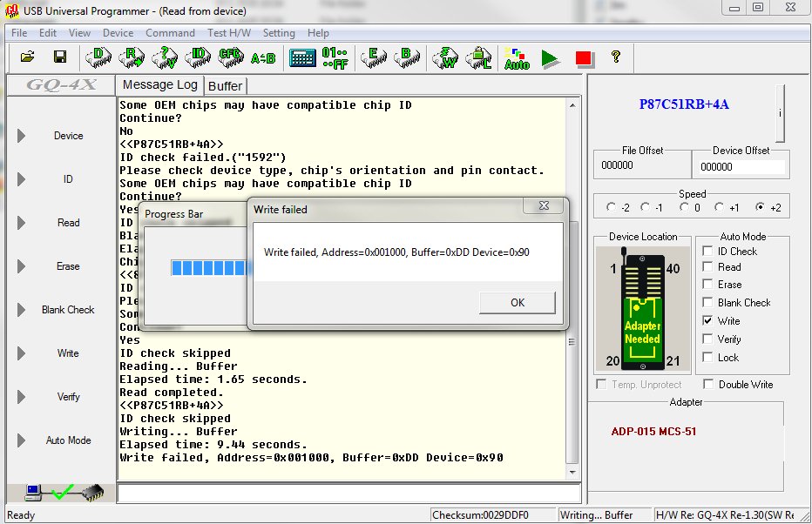Click the Save file toolbar icon
This screenshot has height=524, width=812.
tap(60, 57)
